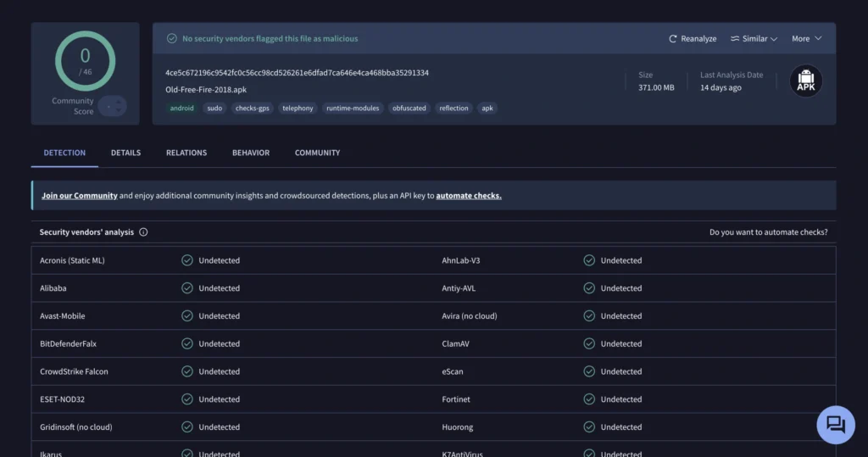
Task: Click the BitDefenderFalx vendor name
Action: 68,343
